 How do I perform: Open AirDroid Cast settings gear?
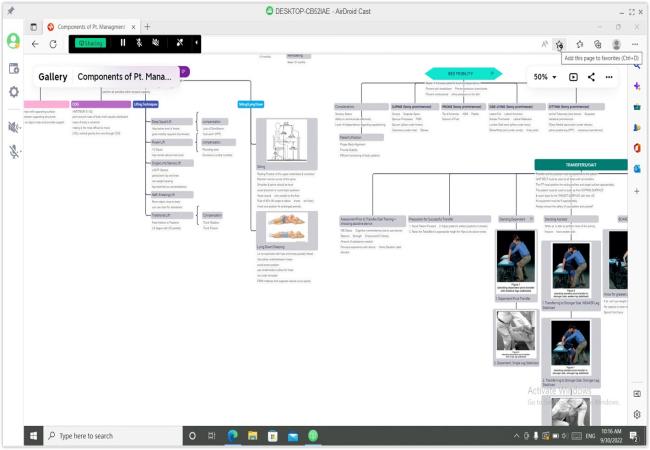[x=15, y=91]
